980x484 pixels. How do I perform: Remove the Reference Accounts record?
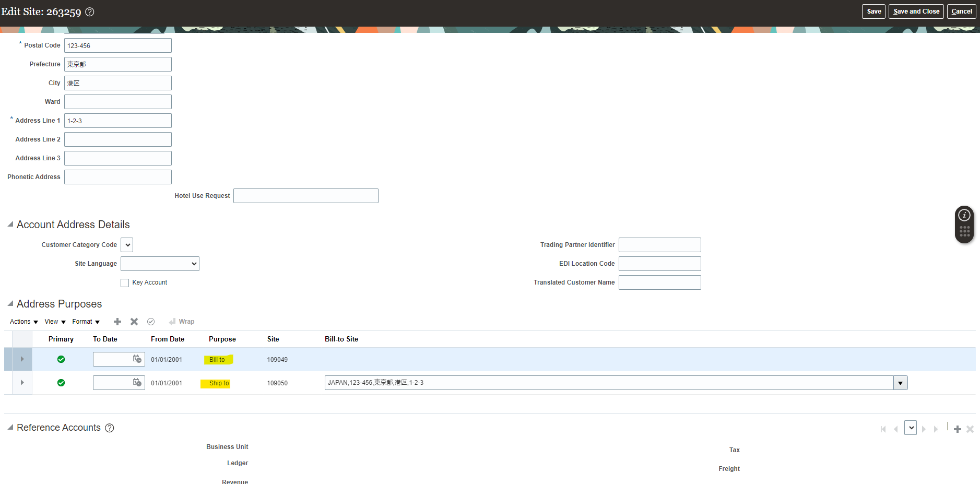coord(970,429)
